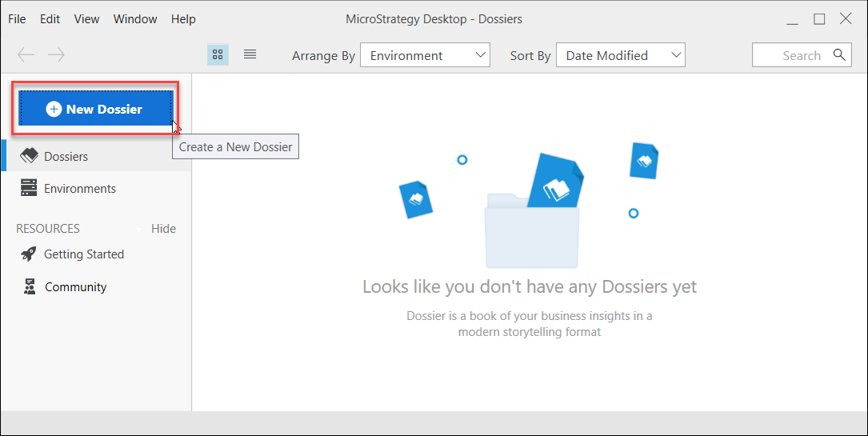This screenshot has height=436, width=868.
Task: Go back with the left arrow
Action: click(x=26, y=54)
